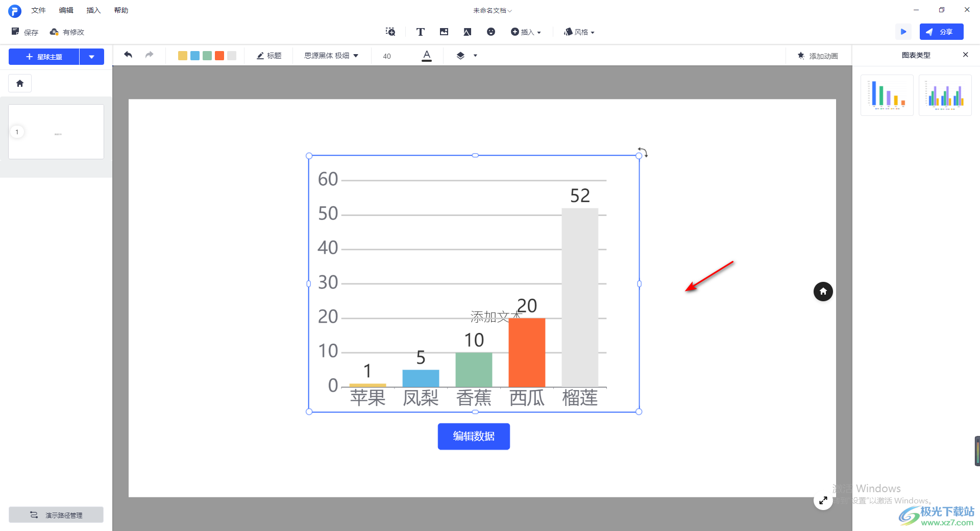The height and width of the screenshot is (531, 980).
Task: Click the chart's top-left resize handle
Action: click(309, 156)
